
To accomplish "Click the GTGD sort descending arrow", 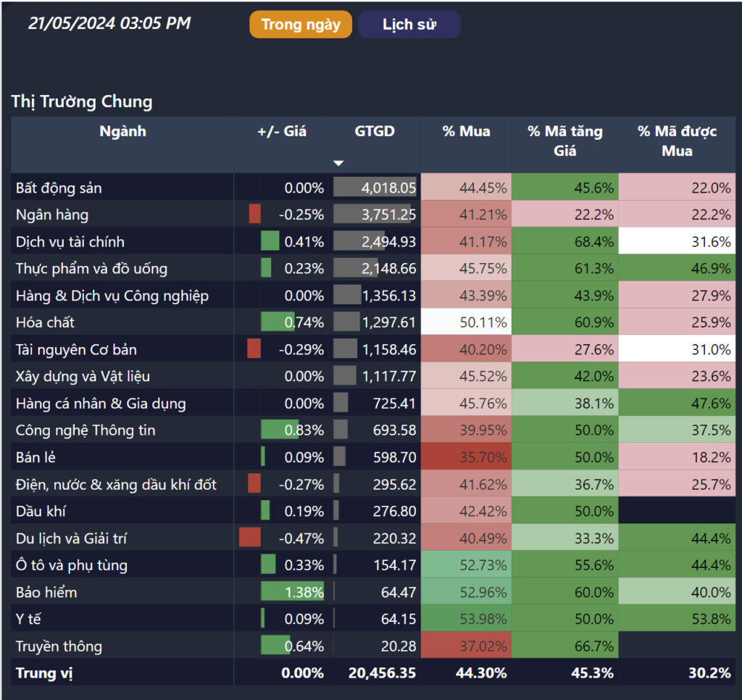I will (338, 164).
